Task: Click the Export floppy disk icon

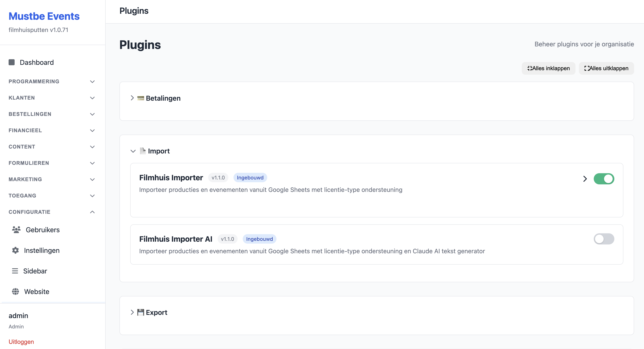Action: click(141, 312)
